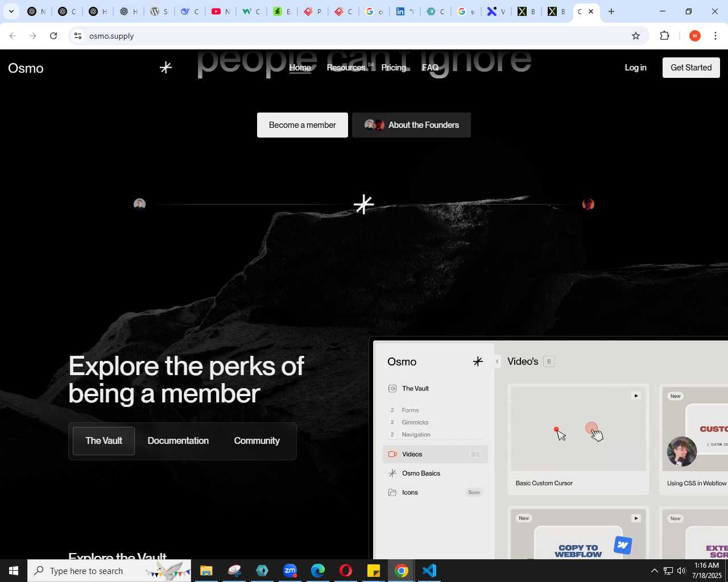Collapse the preview sidebar with the chevron

497,361
